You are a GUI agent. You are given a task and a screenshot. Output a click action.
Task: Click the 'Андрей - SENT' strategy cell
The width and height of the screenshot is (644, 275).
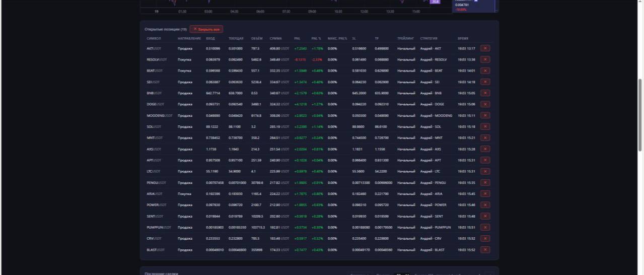click(432, 216)
